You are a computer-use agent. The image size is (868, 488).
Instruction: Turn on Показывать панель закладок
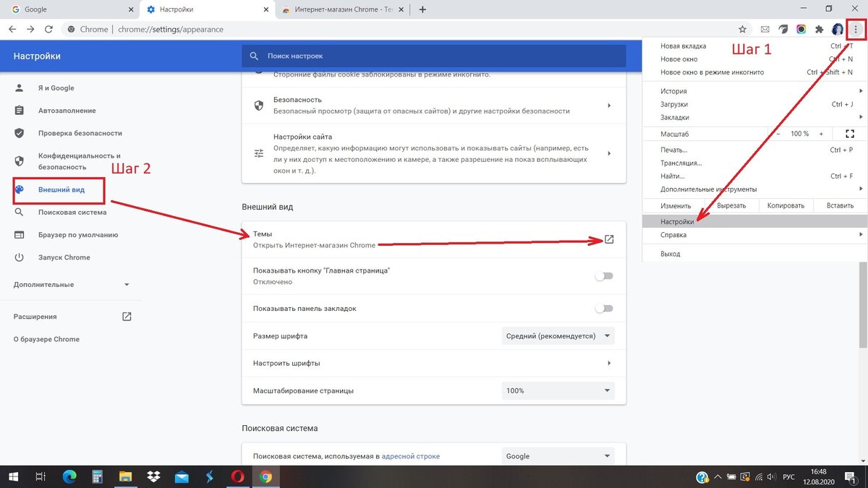click(x=604, y=308)
